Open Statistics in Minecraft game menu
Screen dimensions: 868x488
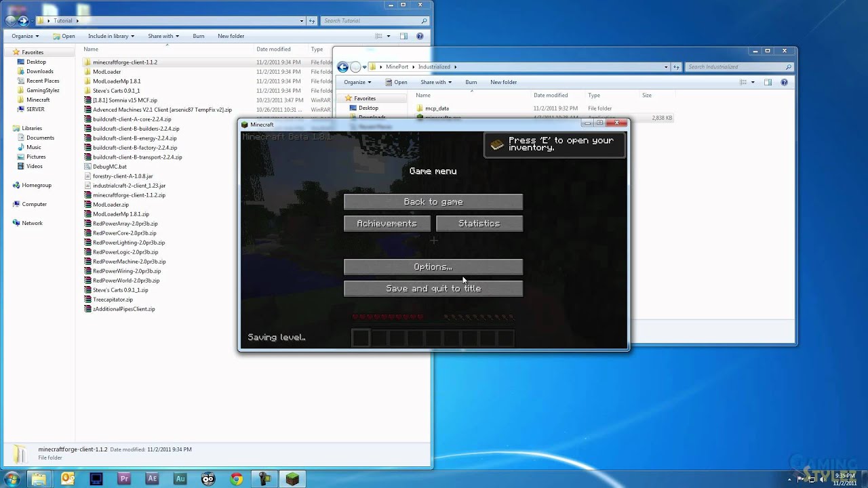(479, 224)
